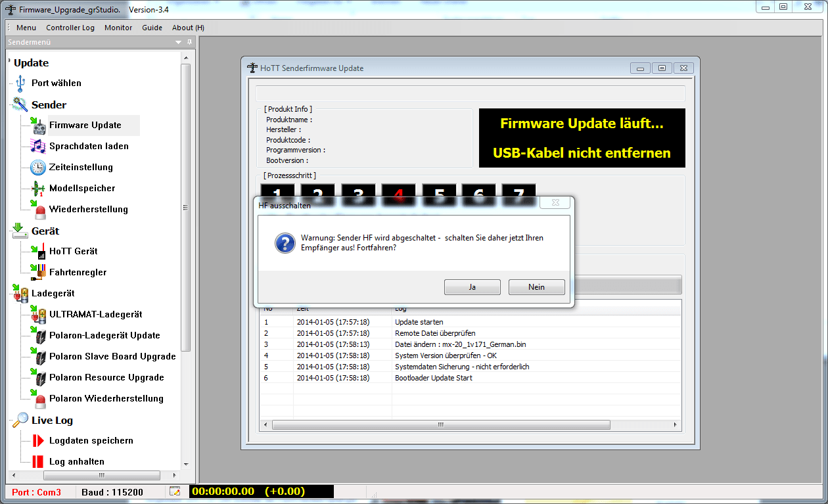Select the Polaron Wiederherstellung siren icon

tap(38, 399)
